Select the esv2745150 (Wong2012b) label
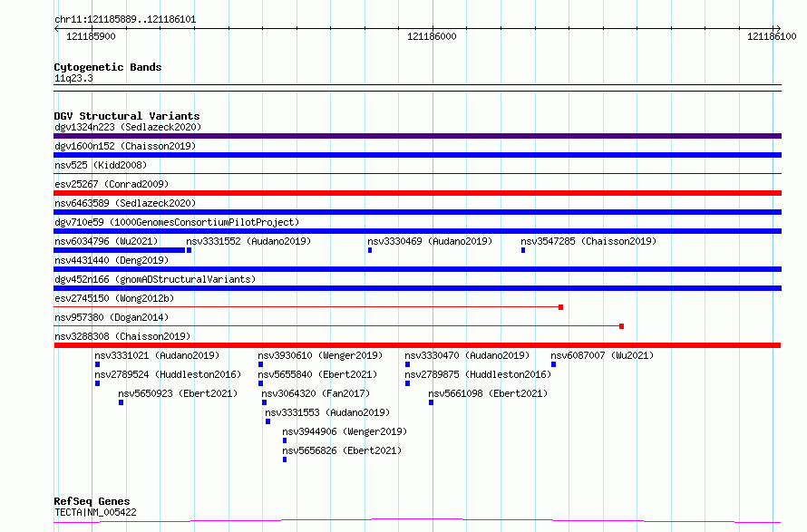Screen dimensions: 807x532 114,298
